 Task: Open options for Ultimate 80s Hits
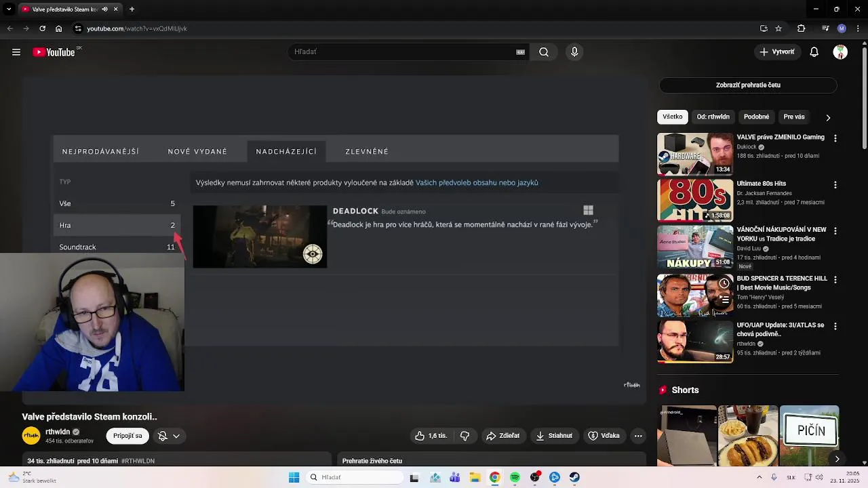pos(835,184)
